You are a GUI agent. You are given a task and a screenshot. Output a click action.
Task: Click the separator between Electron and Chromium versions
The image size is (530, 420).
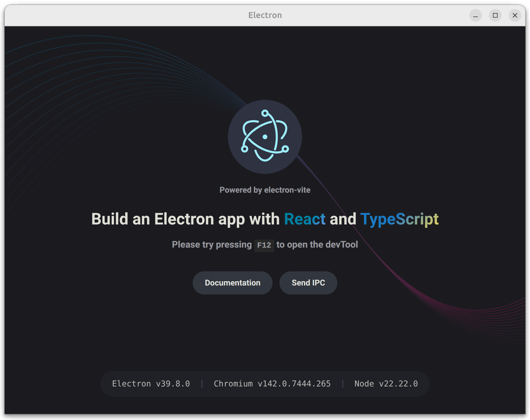click(202, 384)
